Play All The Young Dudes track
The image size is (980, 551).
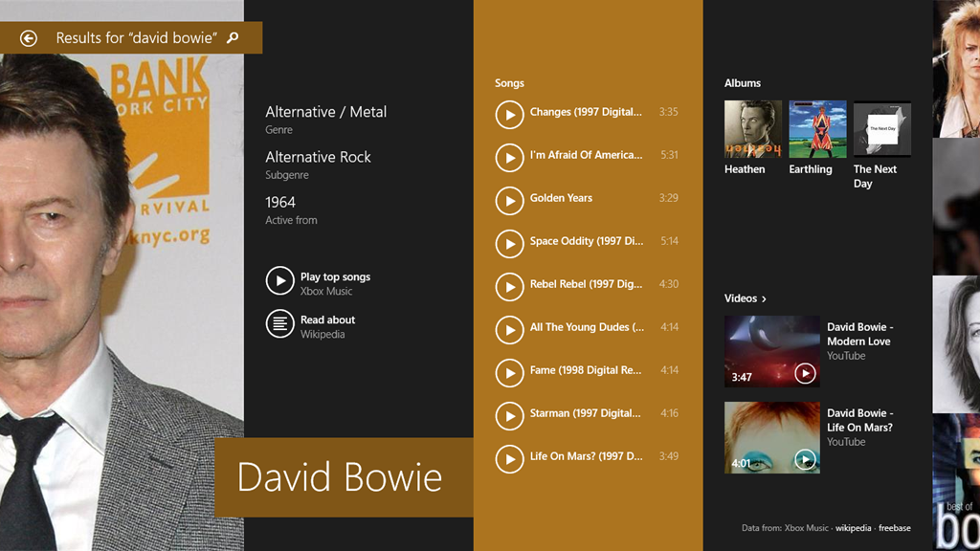tap(509, 330)
